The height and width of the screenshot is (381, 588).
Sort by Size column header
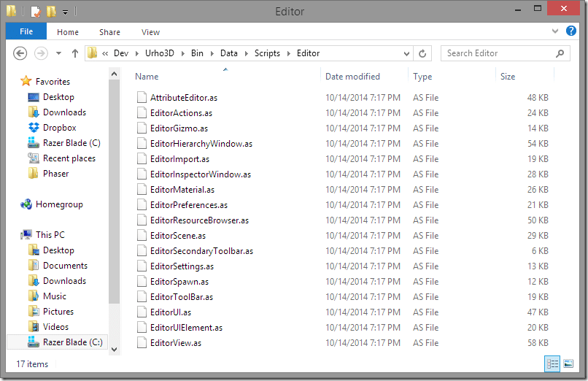(507, 77)
